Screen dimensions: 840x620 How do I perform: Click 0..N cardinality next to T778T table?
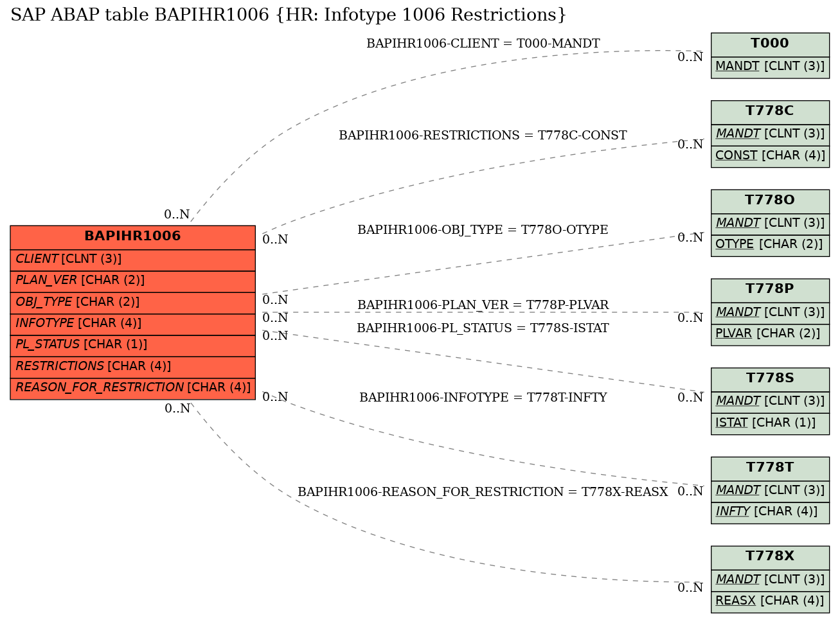(690, 492)
